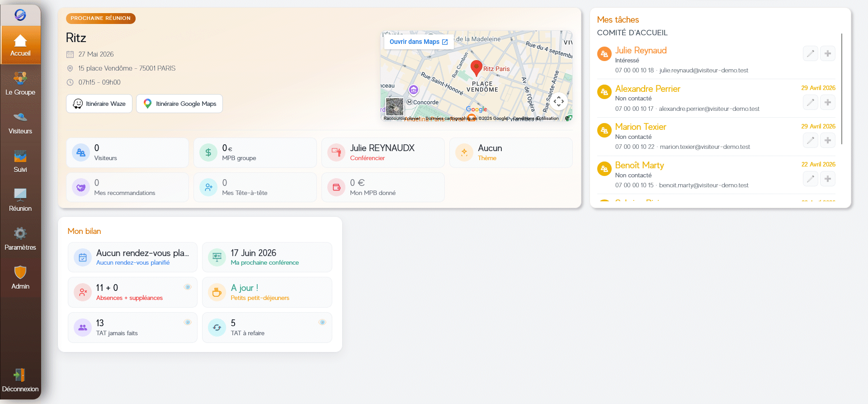Toggle map fullscreen view button
868x404 pixels.
559,101
